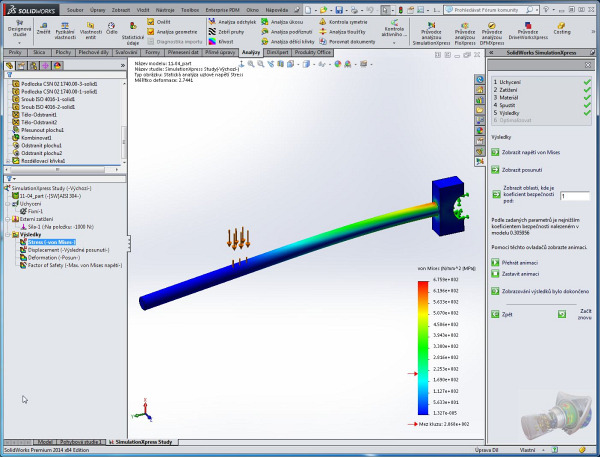600x457 pixels.
Task: Open Analýza tloušťky thickness analysis
Action: click(x=342, y=32)
